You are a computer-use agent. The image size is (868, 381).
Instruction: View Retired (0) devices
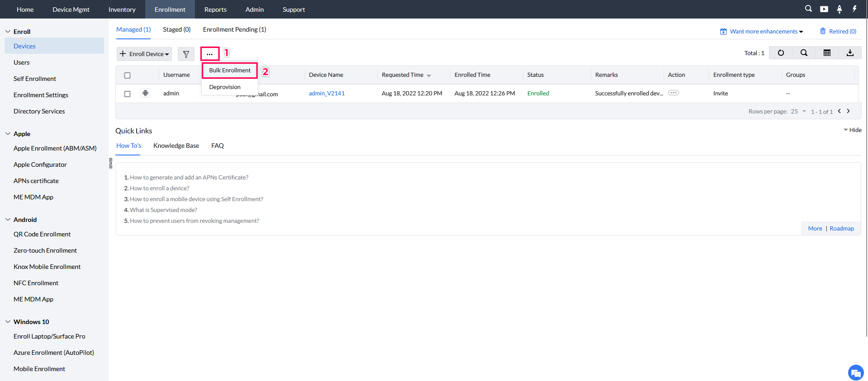pyautogui.click(x=843, y=31)
